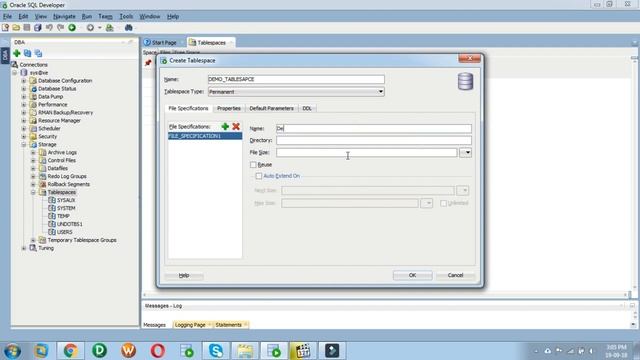This screenshot has height=360, width=640.
Task: Switch to the Start Page tab
Action: 164,42
